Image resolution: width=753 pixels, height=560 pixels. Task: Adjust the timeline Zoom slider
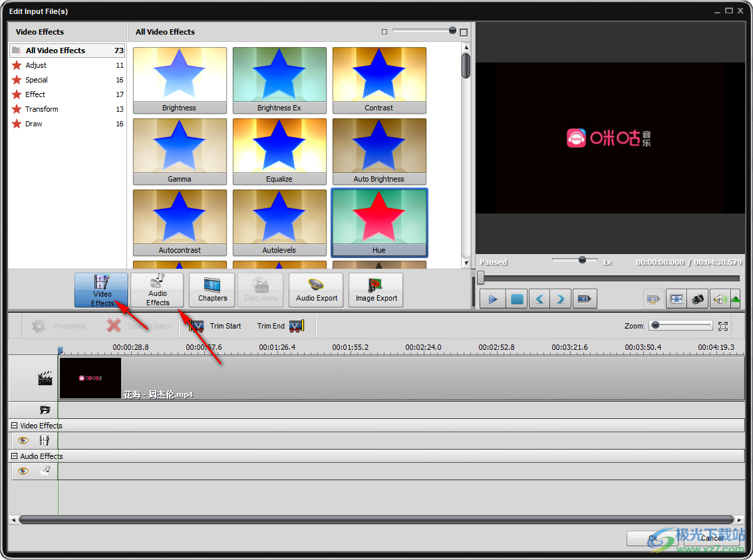pos(680,326)
